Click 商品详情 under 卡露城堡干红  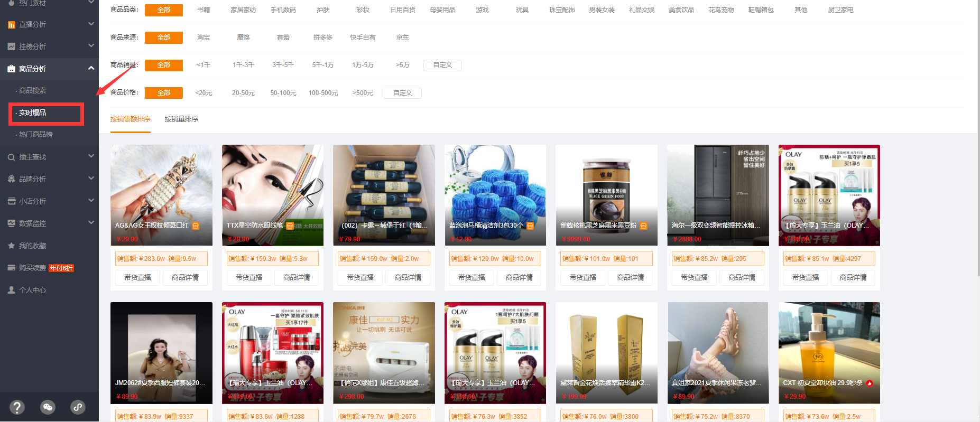pos(408,278)
